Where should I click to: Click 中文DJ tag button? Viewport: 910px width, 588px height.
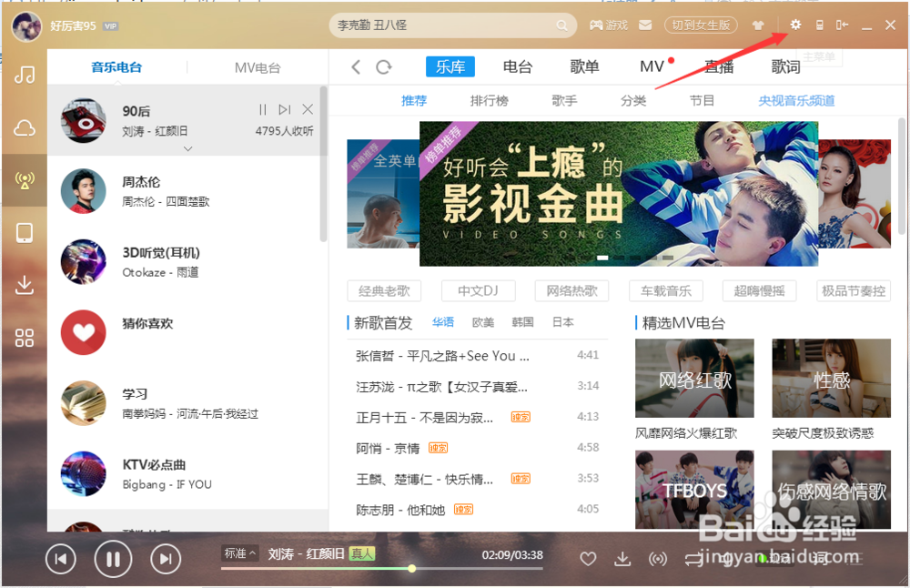click(479, 290)
